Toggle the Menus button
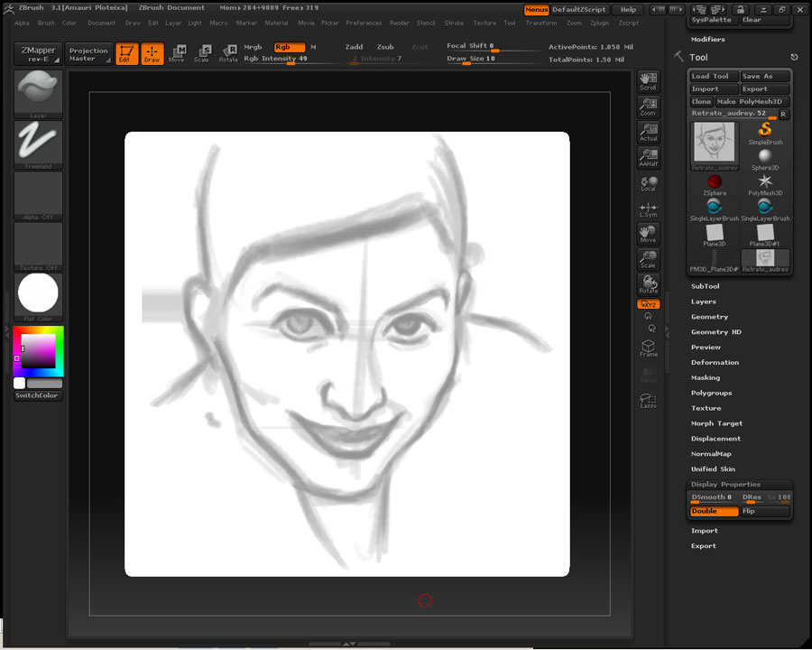The width and height of the screenshot is (812, 650). 537,9
